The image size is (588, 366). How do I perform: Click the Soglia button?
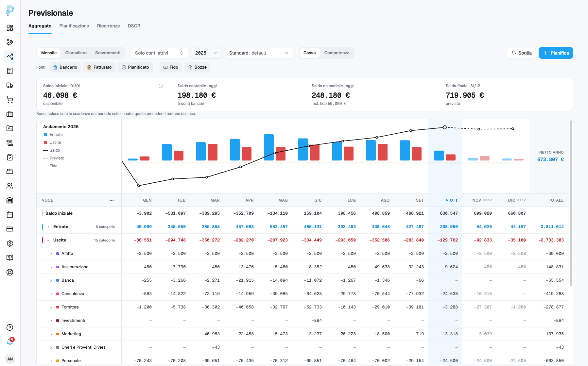click(521, 53)
